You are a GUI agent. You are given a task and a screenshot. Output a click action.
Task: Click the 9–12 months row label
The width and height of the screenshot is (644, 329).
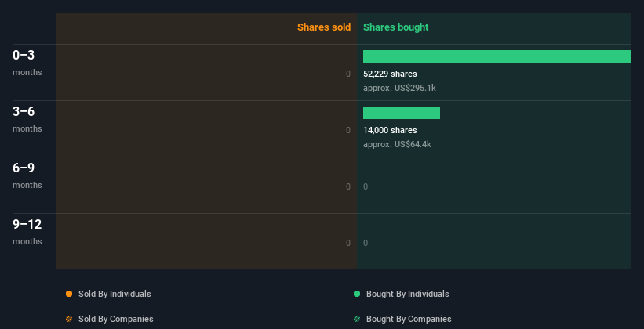(x=27, y=232)
